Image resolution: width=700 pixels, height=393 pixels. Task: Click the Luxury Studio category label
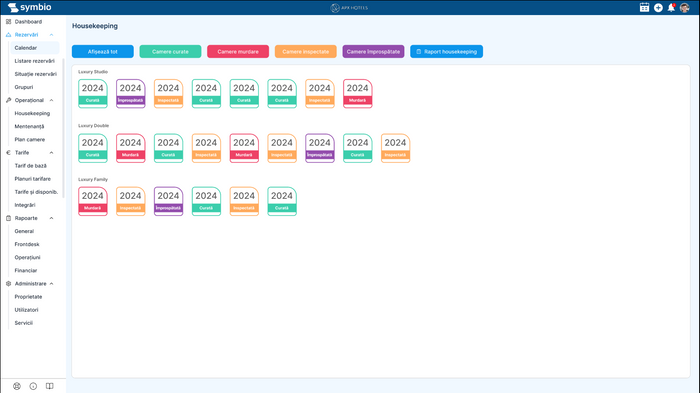coord(93,71)
